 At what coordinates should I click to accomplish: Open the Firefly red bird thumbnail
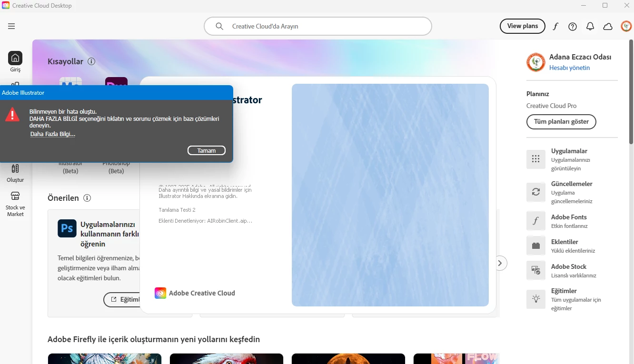(x=227, y=359)
